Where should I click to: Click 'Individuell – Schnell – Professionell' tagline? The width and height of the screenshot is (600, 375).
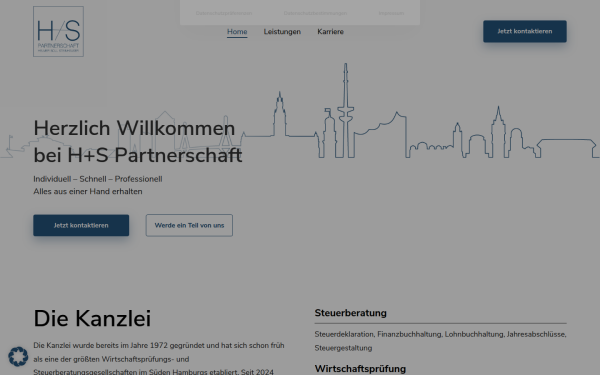[x=98, y=179]
